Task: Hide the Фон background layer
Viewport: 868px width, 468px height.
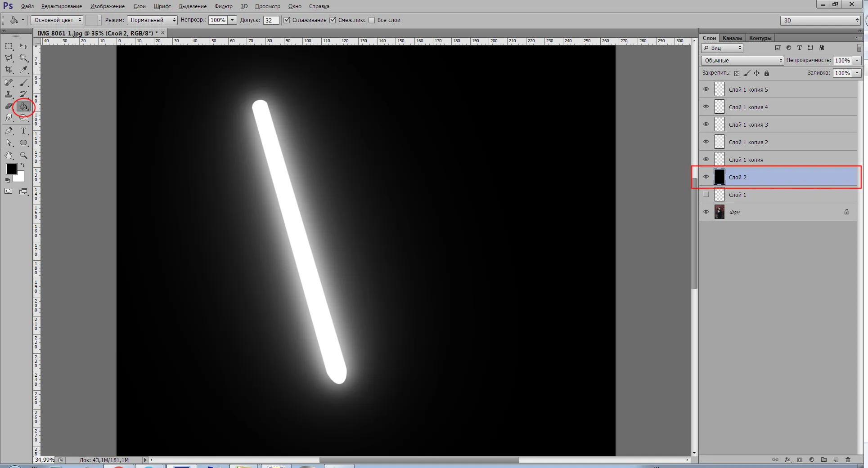Action: [x=706, y=212]
